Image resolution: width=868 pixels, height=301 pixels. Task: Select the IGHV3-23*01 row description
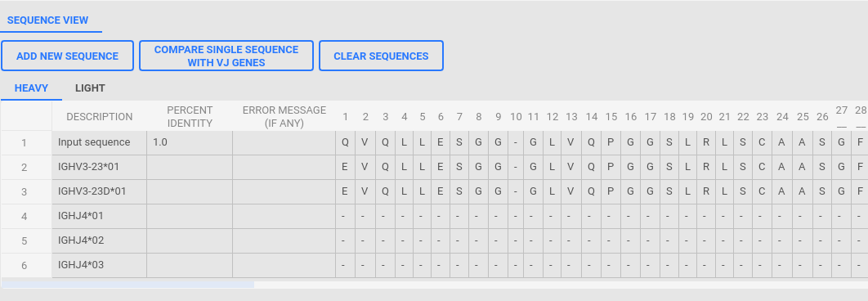[x=100, y=168]
